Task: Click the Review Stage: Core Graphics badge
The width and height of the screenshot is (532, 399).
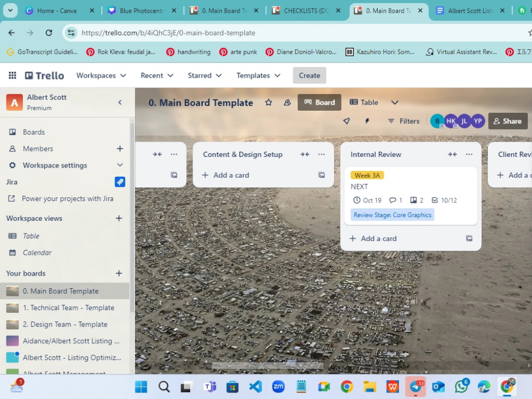Action: [x=392, y=215]
